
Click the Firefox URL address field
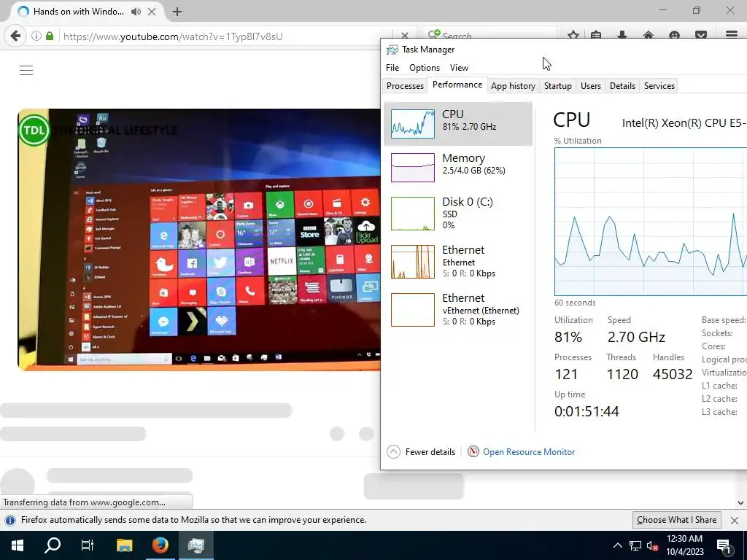[226, 36]
